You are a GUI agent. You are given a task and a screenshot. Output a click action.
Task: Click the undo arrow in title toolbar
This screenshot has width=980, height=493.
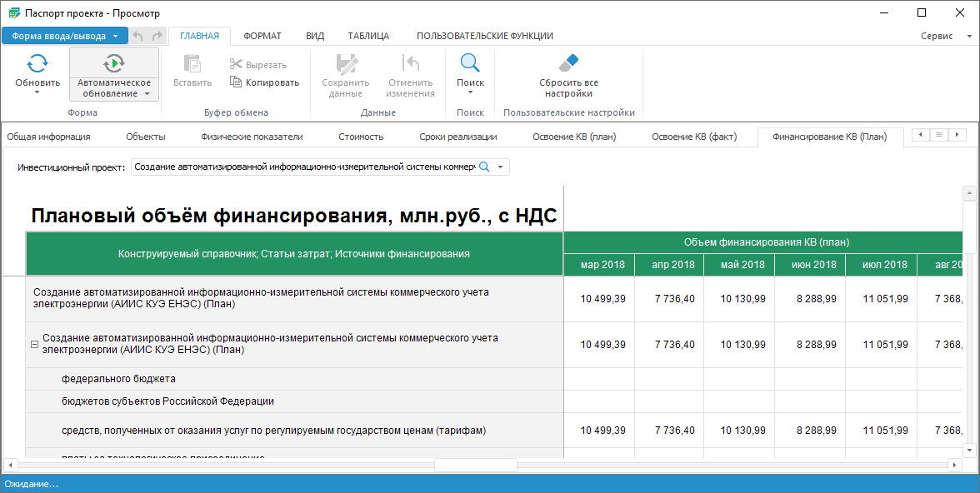pyautogui.click(x=138, y=36)
